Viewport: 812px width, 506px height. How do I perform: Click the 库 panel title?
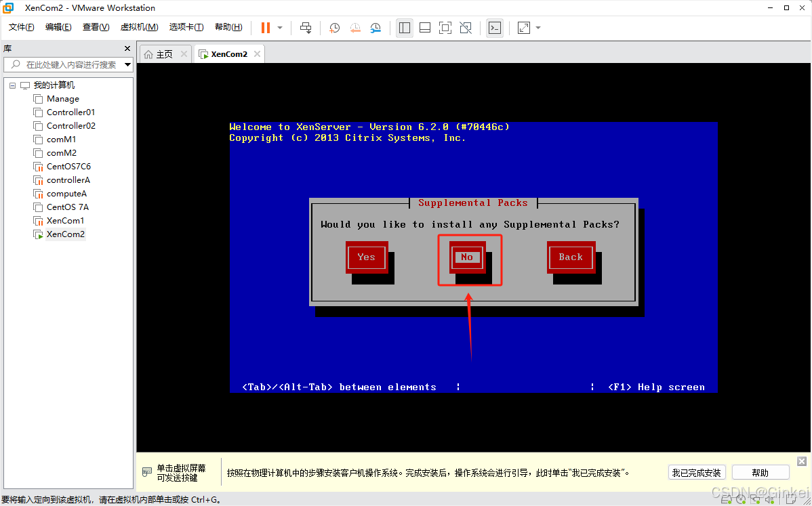click(7, 49)
